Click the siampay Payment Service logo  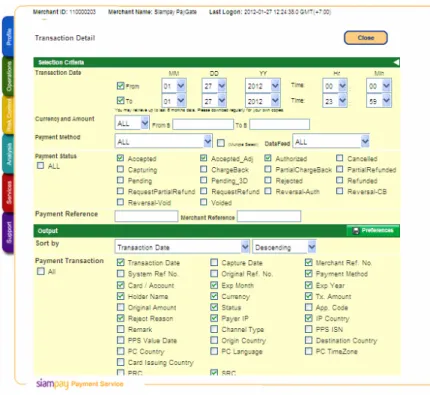click(x=80, y=384)
